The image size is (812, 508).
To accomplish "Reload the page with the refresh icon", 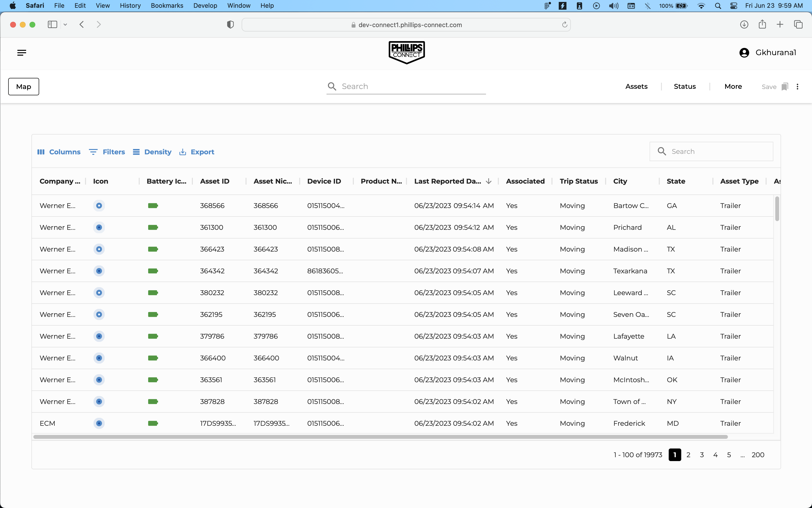I will coord(565,24).
